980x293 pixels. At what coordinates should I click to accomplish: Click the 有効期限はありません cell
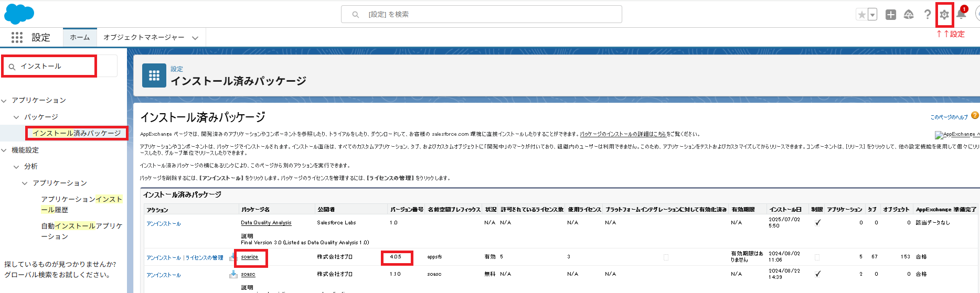pyautogui.click(x=747, y=257)
